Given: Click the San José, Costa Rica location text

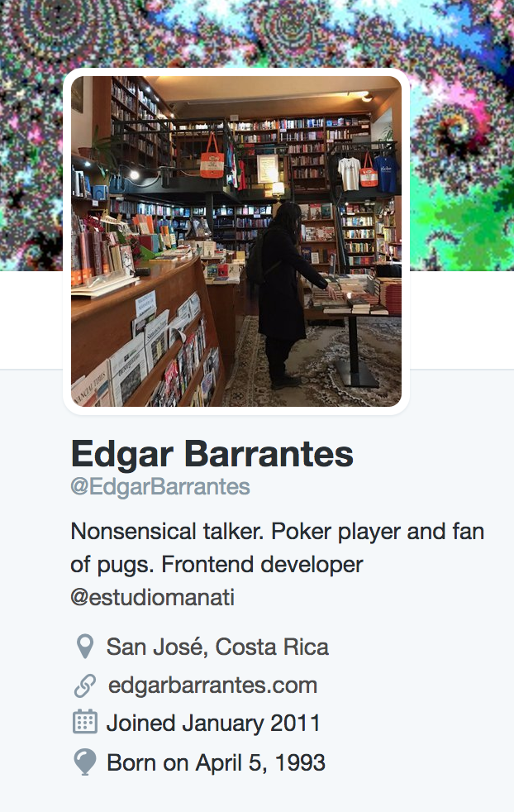Looking at the screenshot, I should point(217,647).
